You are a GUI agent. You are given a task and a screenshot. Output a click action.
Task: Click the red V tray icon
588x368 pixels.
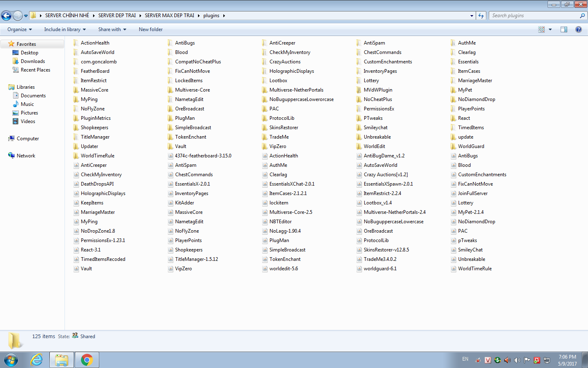(488, 360)
